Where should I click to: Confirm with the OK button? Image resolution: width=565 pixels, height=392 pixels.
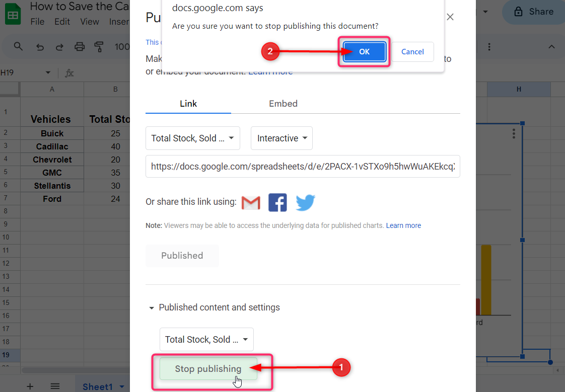click(x=364, y=52)
